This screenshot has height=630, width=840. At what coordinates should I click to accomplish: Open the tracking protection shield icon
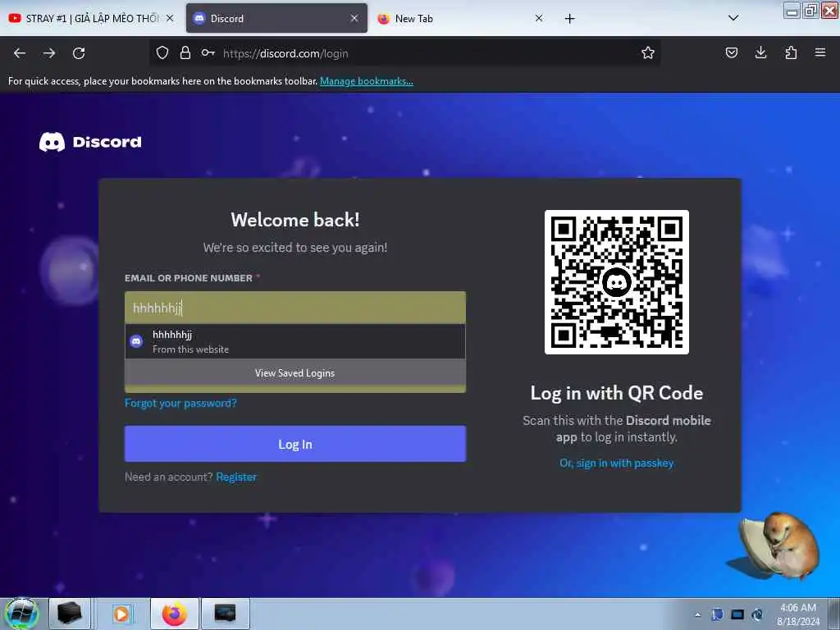point(162,52)
